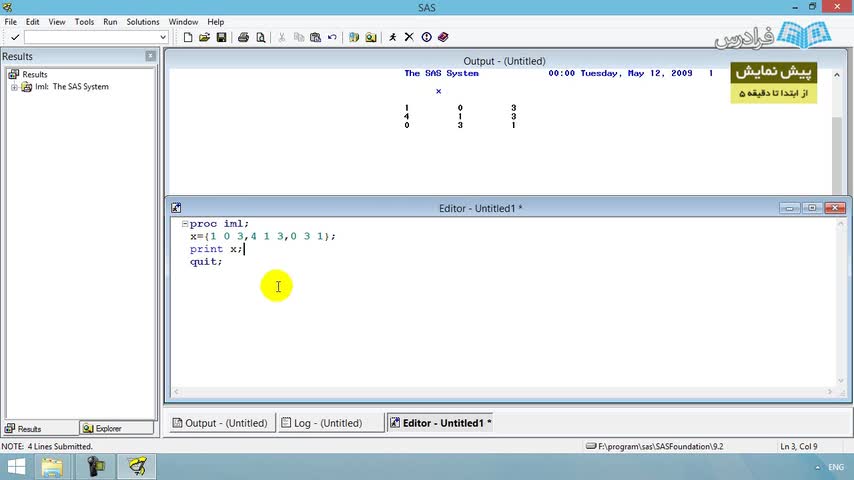Open Print Preview from the toolbar
The image size is (854, 480).
pyautogui.click(x=261, y=37)
